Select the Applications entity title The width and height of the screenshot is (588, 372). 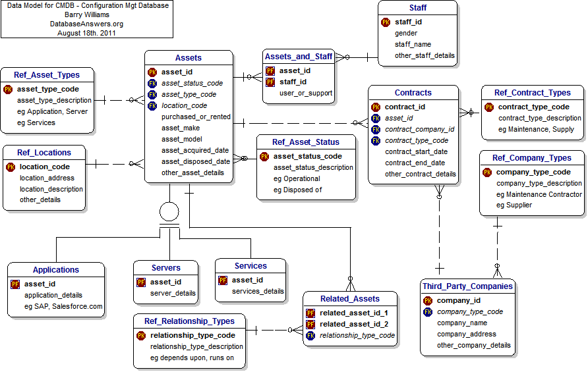[56, 270]
